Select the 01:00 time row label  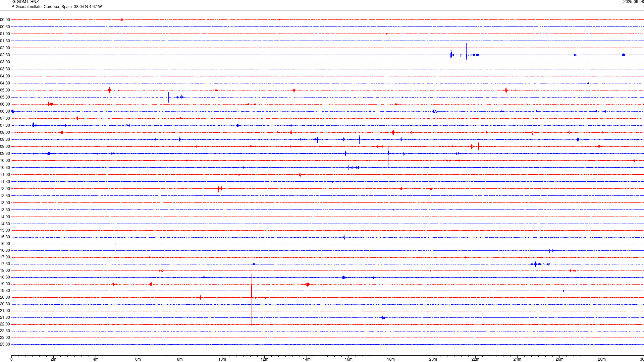tap(5, 34)
